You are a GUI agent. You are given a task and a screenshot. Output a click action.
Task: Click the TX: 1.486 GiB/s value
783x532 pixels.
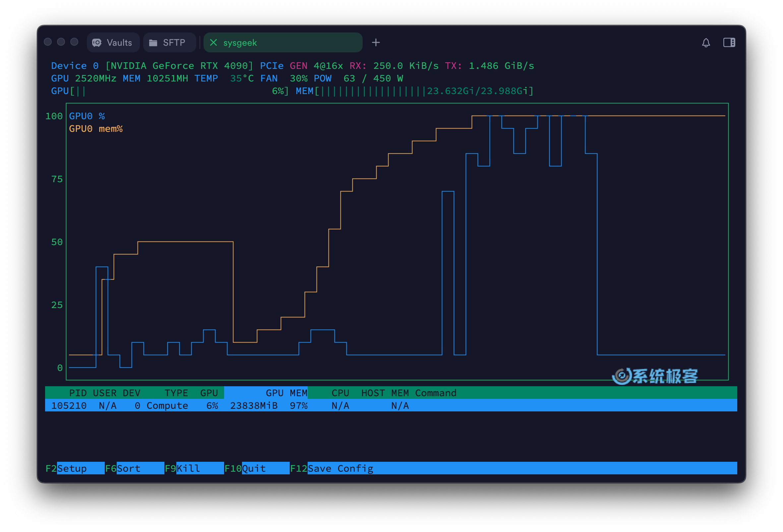(x=489, y=66)
